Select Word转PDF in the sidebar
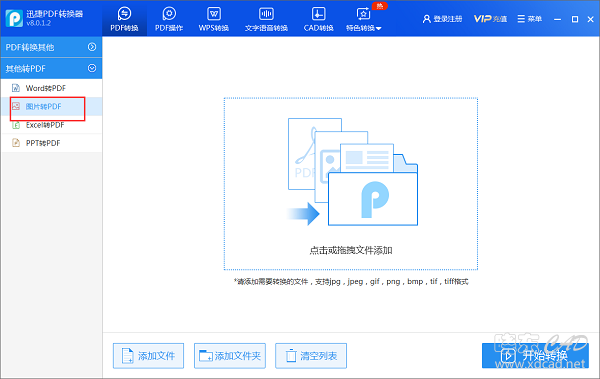600x379 pixels. 51,88
